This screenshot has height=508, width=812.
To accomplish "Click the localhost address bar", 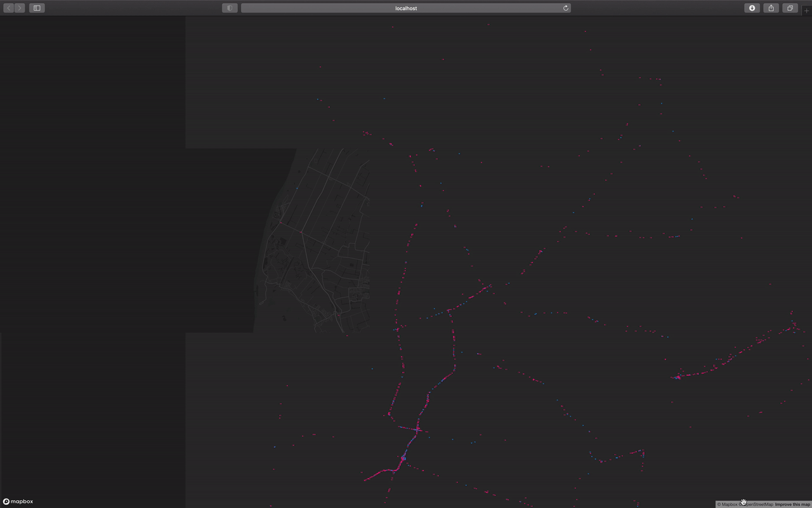I will 405,8.
